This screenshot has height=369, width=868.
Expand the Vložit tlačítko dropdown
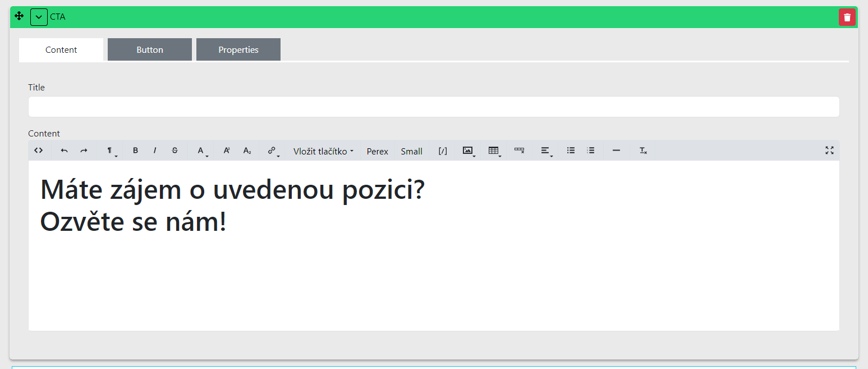coord(323,151)
